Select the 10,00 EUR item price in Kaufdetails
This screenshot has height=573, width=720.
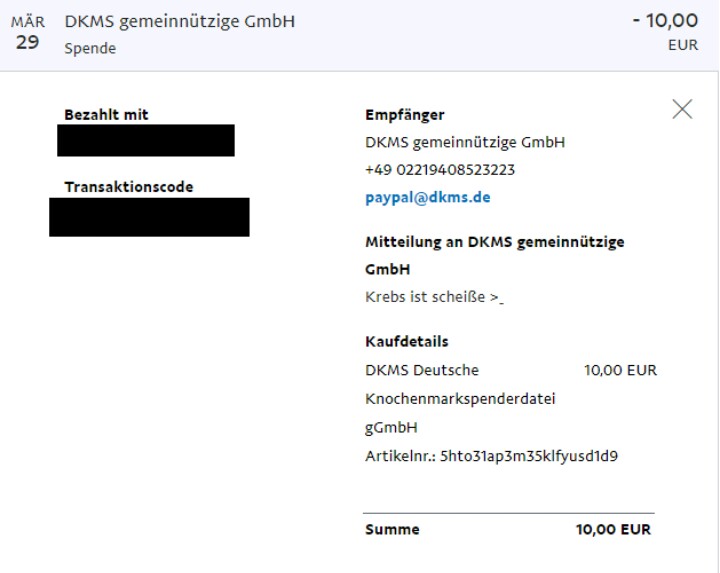coord(620,370)
